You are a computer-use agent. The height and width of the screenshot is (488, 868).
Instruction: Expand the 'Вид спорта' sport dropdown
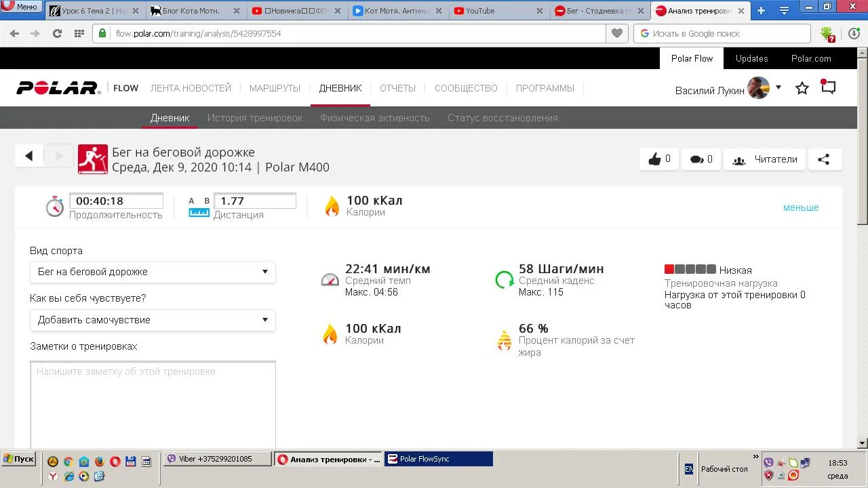pyautogui.click(x=153, y=272)
